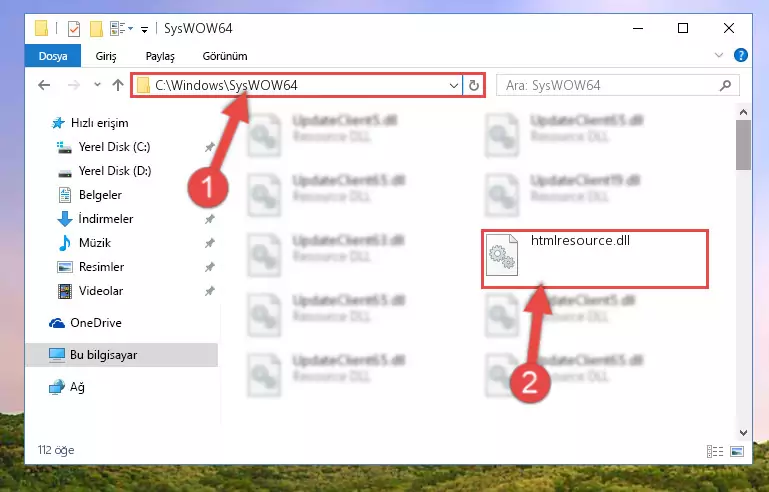The width and height of the screenshot is (769, 492).
Task: Refresh the SysWOW64 folder
Action: click(474, 85)
